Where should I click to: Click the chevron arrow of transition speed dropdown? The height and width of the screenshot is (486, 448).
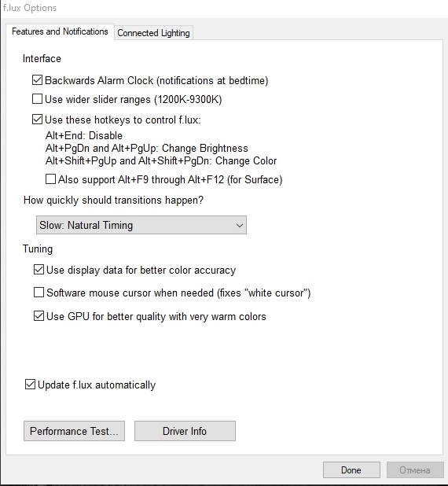[239, 226]
